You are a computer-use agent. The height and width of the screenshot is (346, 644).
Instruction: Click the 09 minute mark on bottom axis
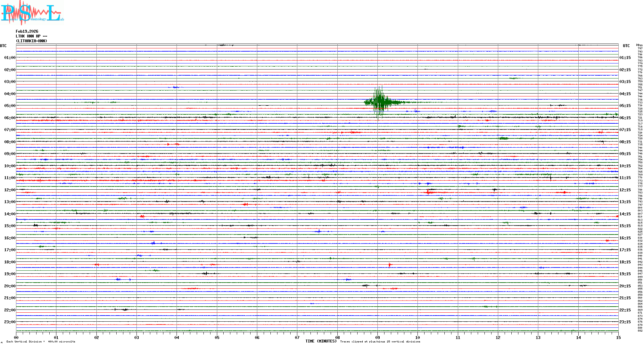(x=377, y=337)
